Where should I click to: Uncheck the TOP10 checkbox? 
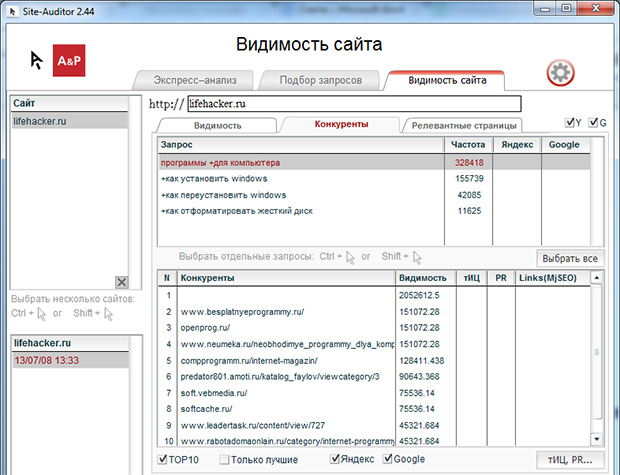163,459
